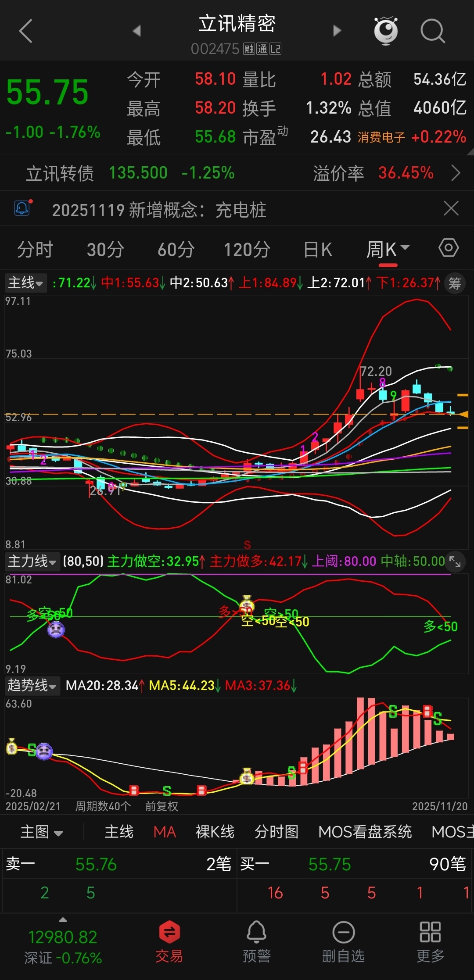Tap the 融 margin trading badge

[x=249, y=49]
